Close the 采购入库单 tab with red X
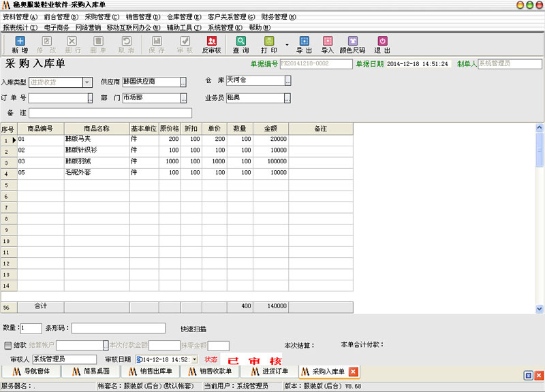 pyautogui.click(x=353, y=372)
